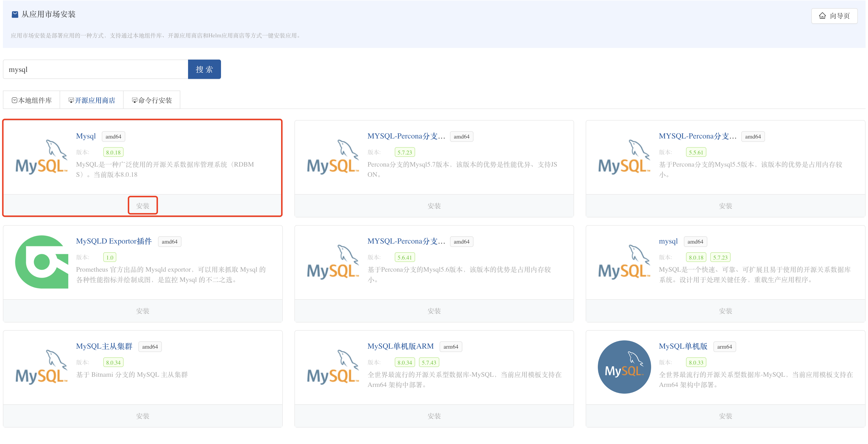The width and height of the screenshot is (868, 444).
Task: Click 安装 under the highlighted Mysql 8.0.18 card
Action: coord(142,206)
